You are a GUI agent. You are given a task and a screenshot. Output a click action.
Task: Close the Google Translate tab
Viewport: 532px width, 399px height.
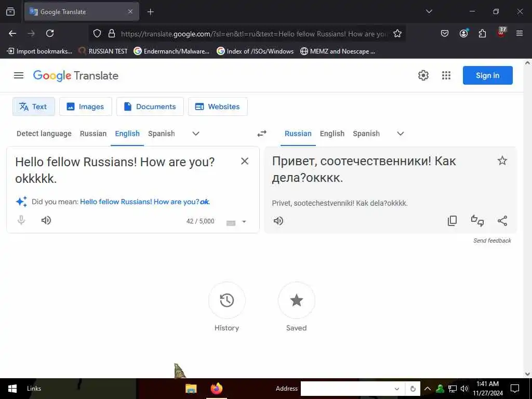coord(130,11)
